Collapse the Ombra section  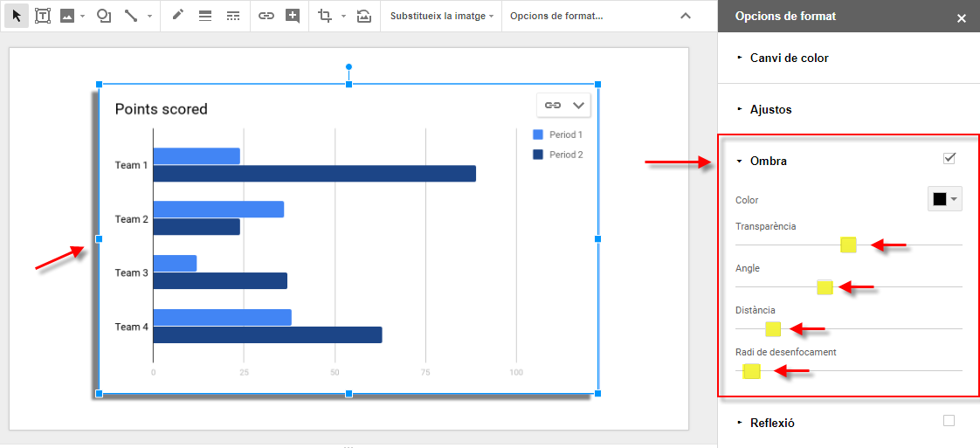pyautogui.click(x=762, y=162)
